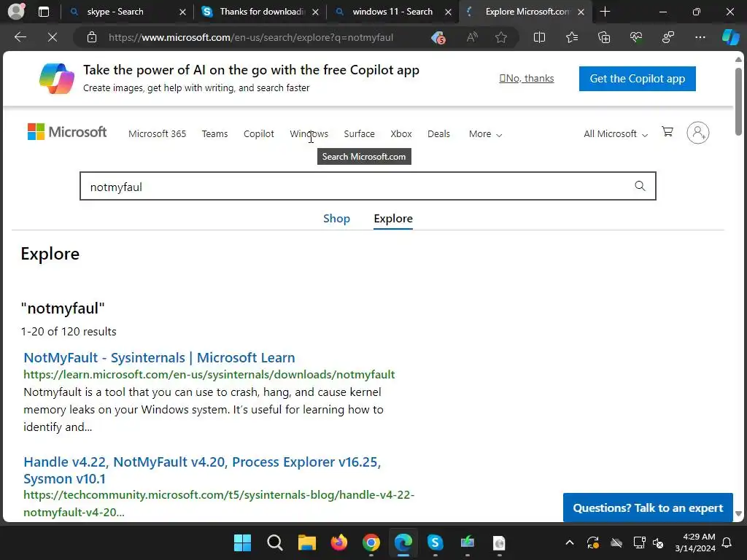
Task: Activate the Read aloud icon
Action: click(x=472, y=37)
